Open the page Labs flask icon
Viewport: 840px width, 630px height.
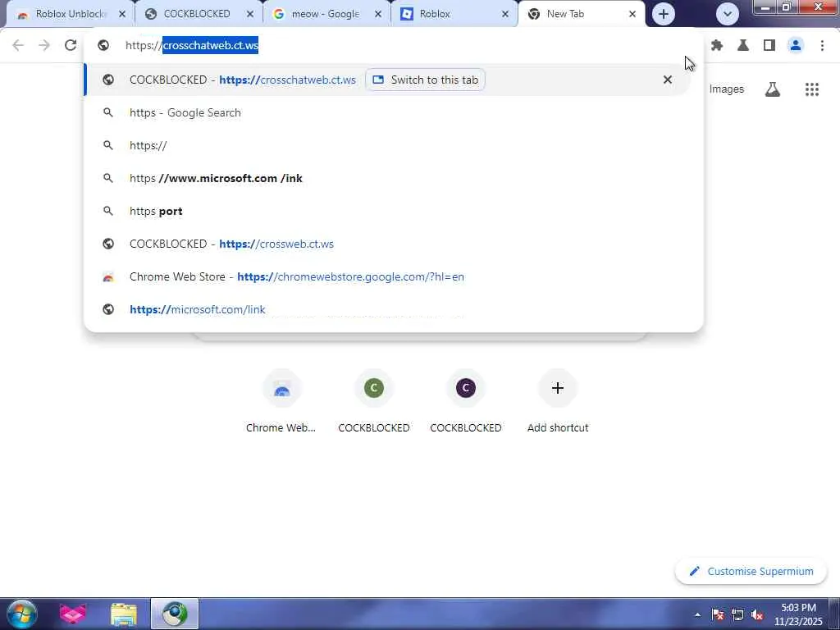click(x=773, y=89)
